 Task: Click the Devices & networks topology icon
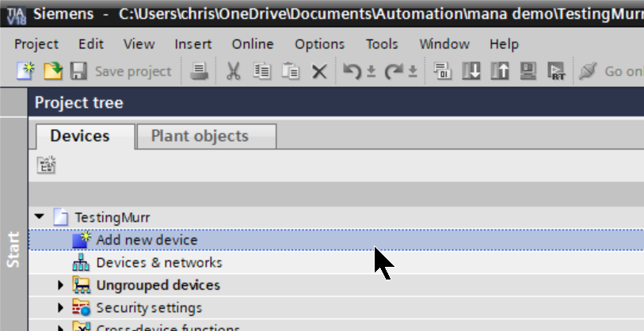tap(81, 262)
